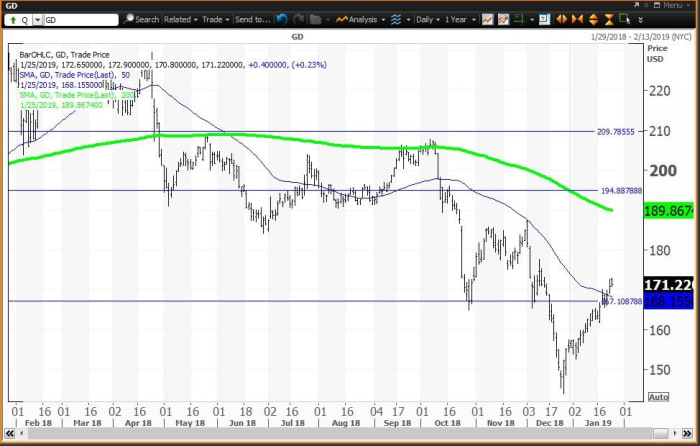Click right scroll arrow at bottom
The height and width of the screenshot is (446, 700).
[x=675, y=433]
